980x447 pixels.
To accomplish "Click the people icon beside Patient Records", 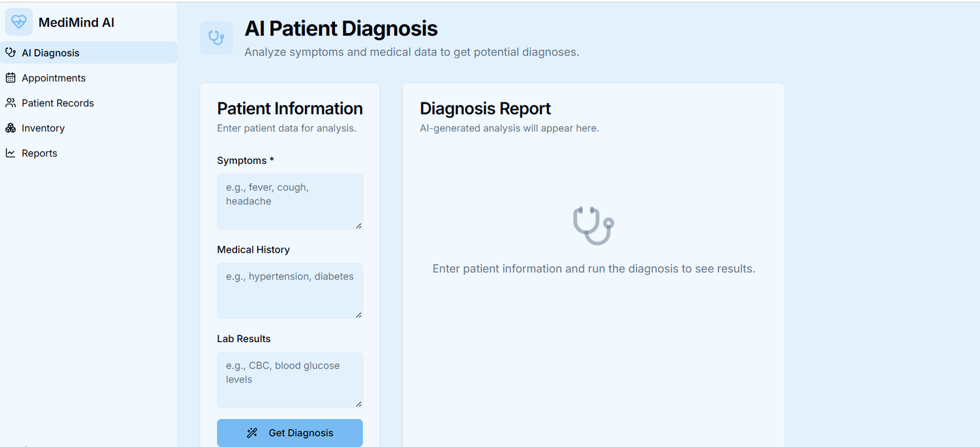I will click(x=10, y=103).
